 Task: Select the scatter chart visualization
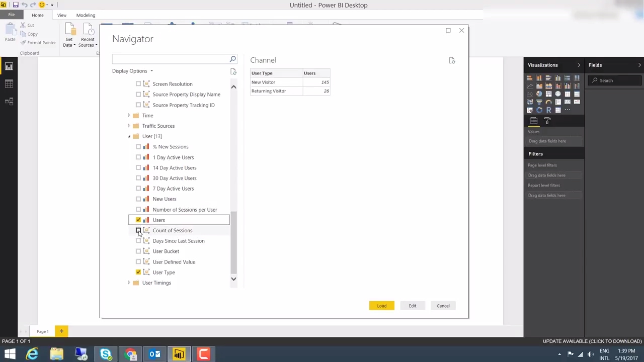pos(530,94)
